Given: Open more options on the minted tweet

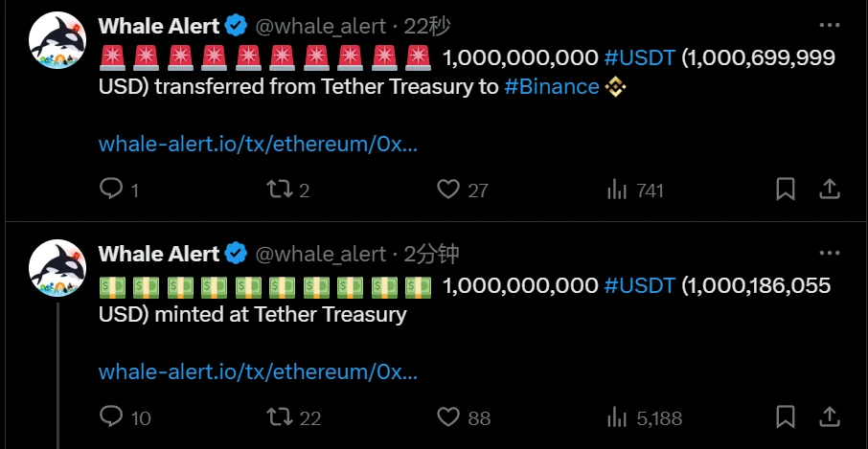Looking at the screenshot, I should [829, 254].
